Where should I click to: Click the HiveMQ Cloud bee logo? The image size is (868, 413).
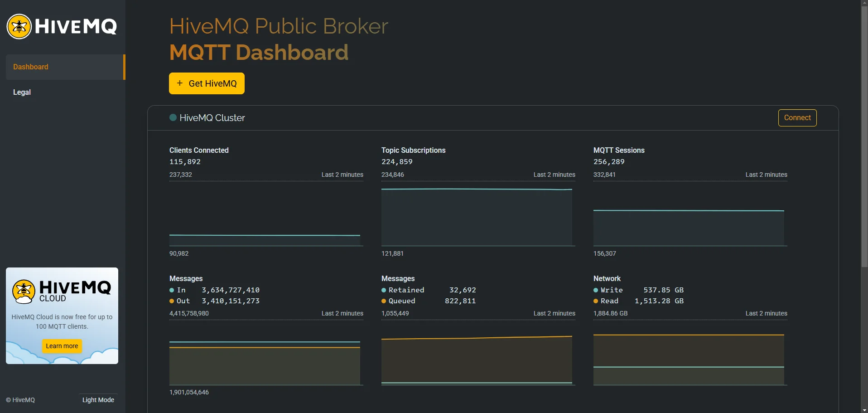[x=24, y=291]
